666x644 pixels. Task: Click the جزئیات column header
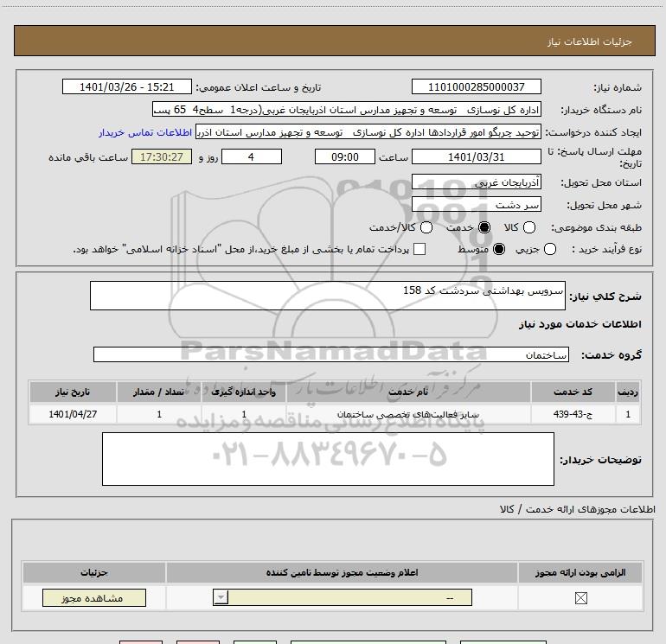coord(94,572)
